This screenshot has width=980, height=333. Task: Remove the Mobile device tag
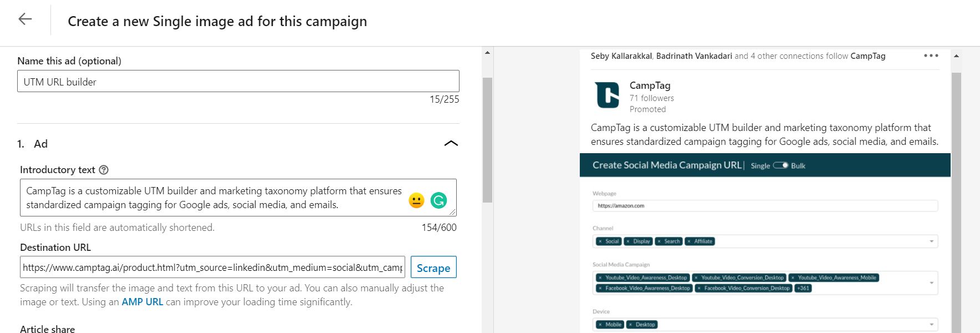(x=600, y=324)
